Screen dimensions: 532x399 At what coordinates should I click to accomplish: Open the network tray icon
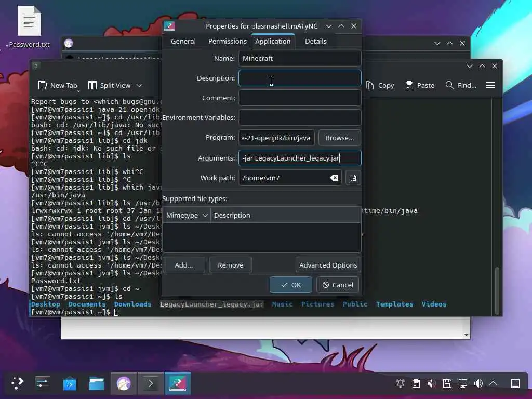[463, 383]
